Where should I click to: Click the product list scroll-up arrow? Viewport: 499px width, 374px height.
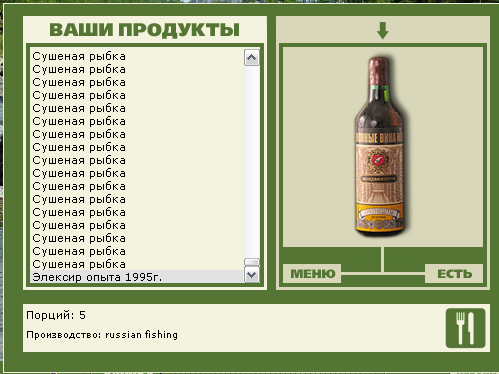(252, 58)
